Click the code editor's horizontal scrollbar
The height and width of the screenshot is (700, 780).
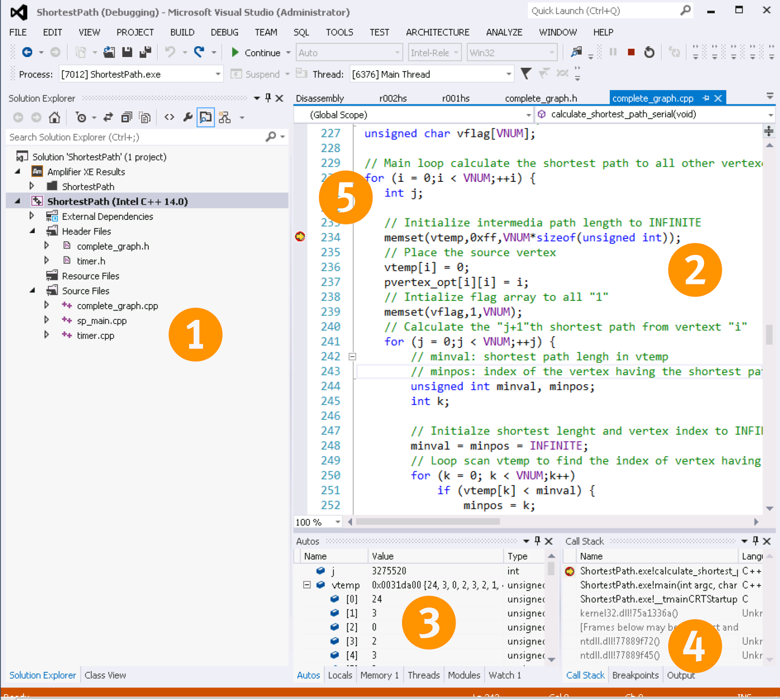click(428, 522)
